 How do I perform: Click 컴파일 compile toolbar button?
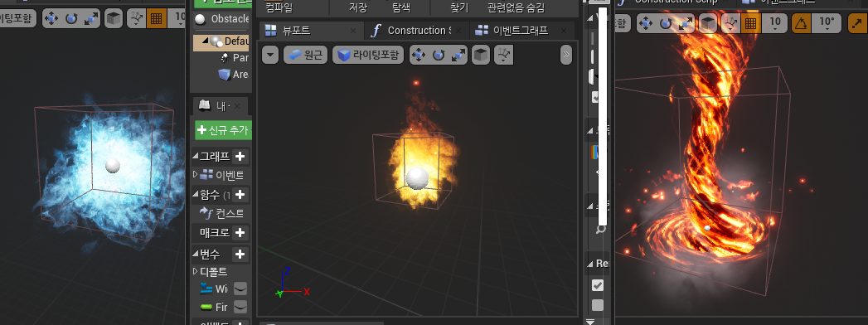[279, 7]
